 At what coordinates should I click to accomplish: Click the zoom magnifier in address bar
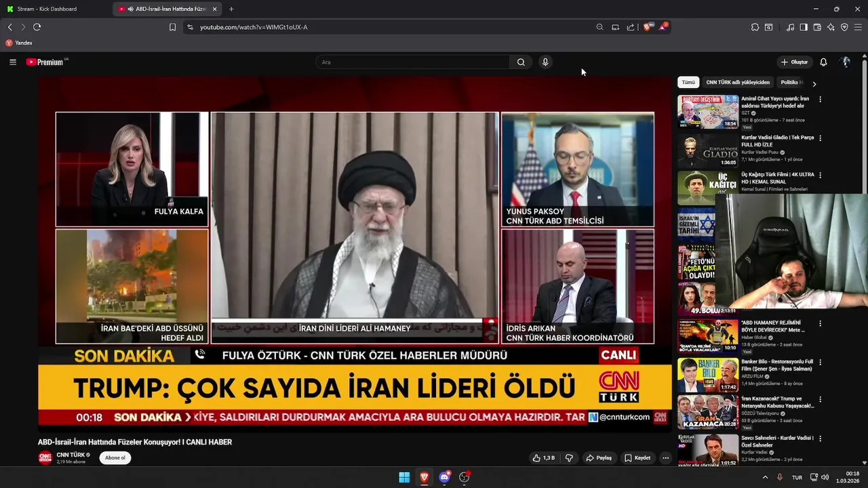(x=599, y=27)
